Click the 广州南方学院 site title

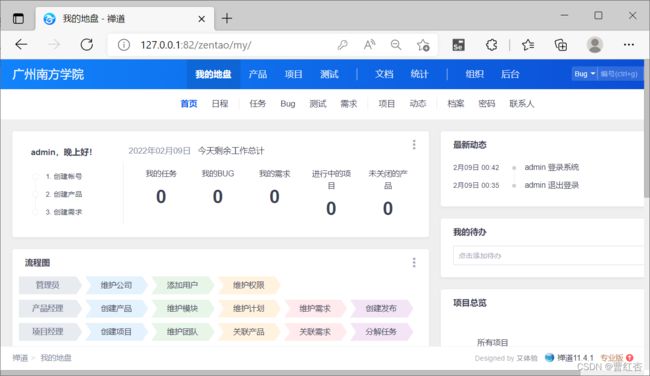(48, 74)
